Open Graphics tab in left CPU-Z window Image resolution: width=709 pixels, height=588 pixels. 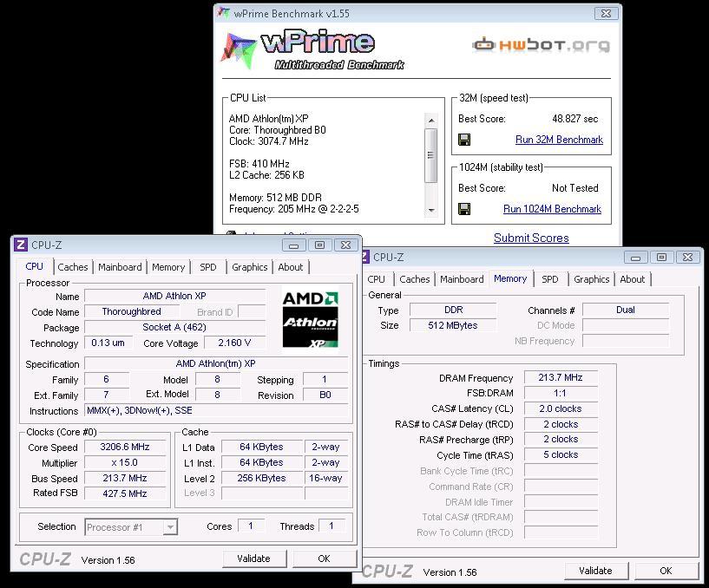click(x=250, y=267)
